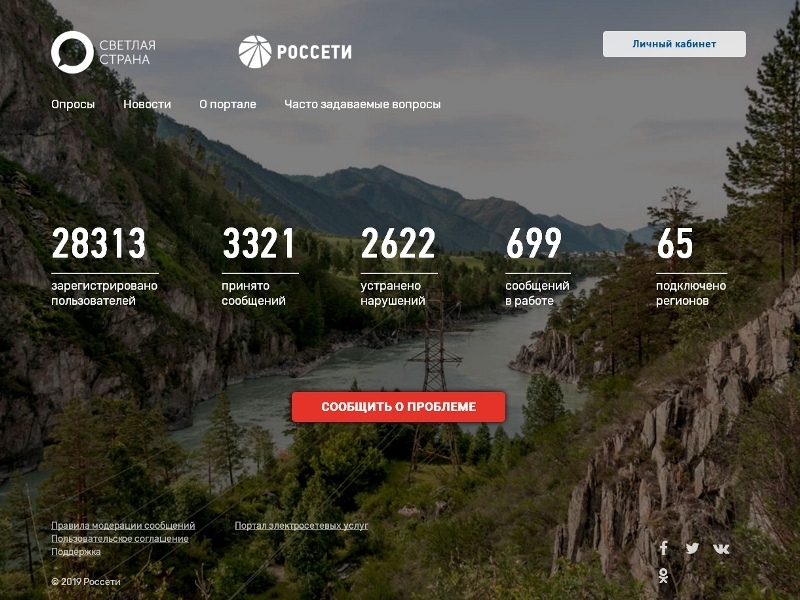Image resolution: width=800 pixels, height=600 pixels.
Task: Open the Личный кабинет button
Action: tap(674, 44)
